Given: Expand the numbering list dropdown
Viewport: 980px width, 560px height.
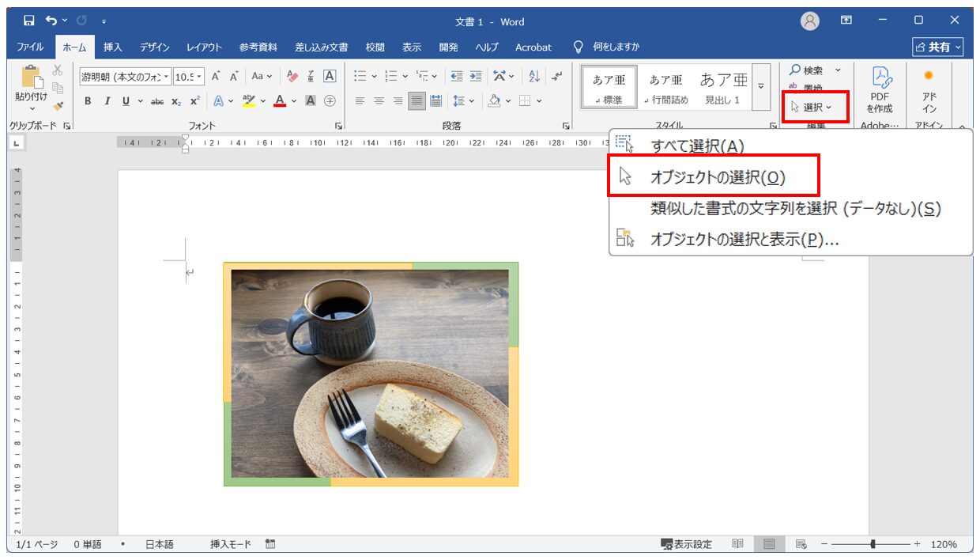Looking at the screenshot, I should tap(405, 77).
